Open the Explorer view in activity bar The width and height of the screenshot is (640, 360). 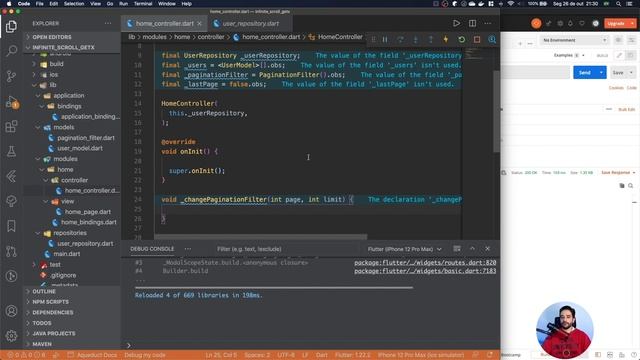11,27
